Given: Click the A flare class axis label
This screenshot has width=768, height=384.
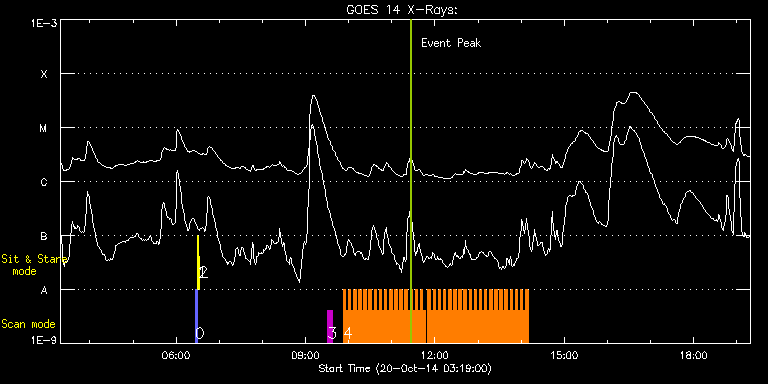Looking at the screenshot, I should 44,290.
